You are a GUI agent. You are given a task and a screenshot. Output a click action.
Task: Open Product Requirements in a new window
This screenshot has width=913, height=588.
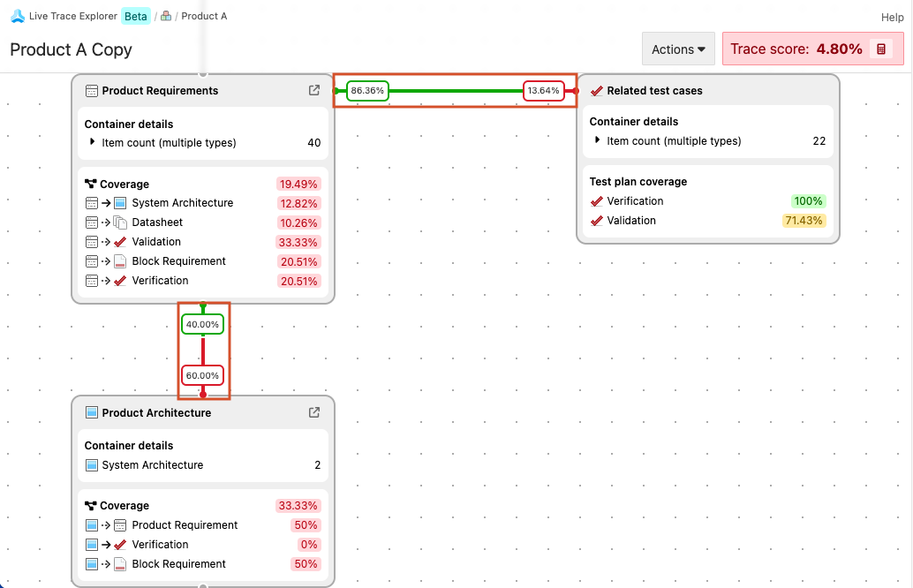313,90
